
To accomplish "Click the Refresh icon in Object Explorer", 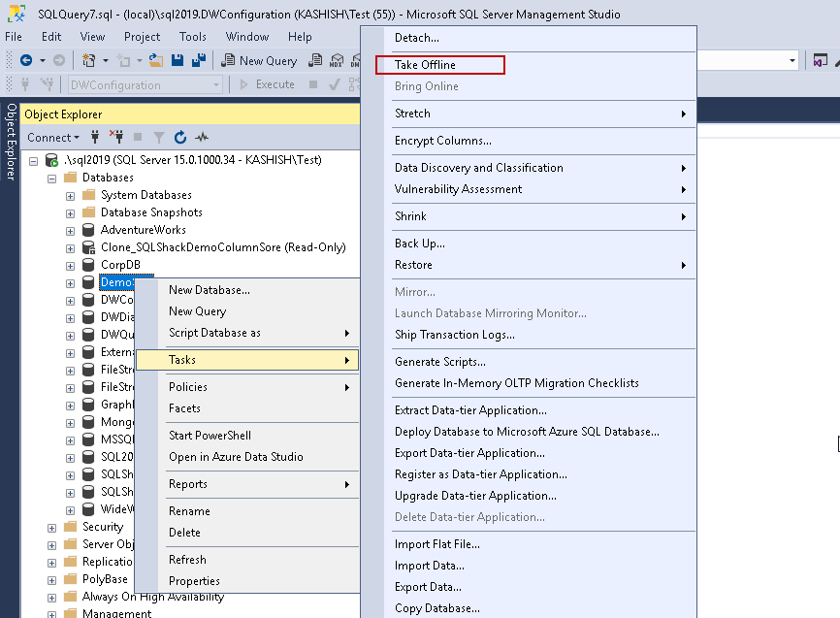I will tap(180, 137).
